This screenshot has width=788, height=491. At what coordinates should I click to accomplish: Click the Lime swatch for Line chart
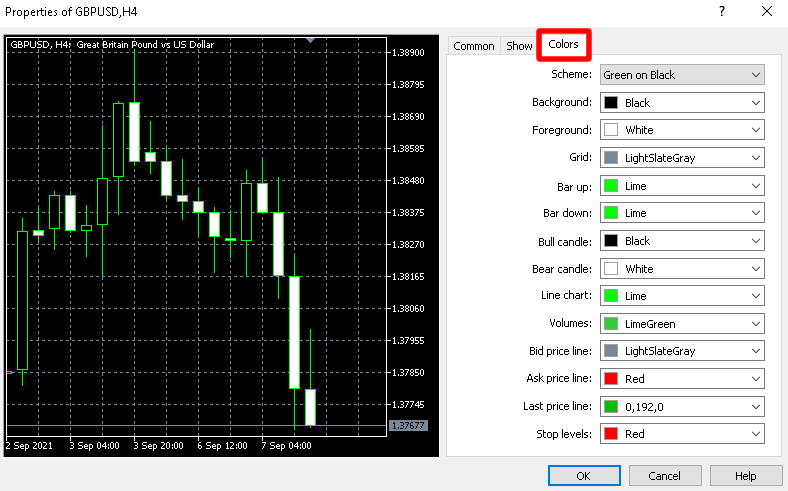pos(611,296)
